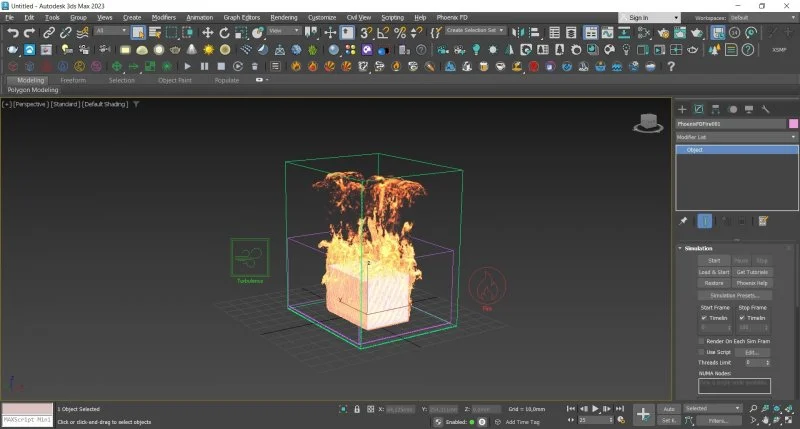The height and width of the screenshot is (429, 800).
Task: Click Configure Modifier Sets icon
Action: (763, 221)
